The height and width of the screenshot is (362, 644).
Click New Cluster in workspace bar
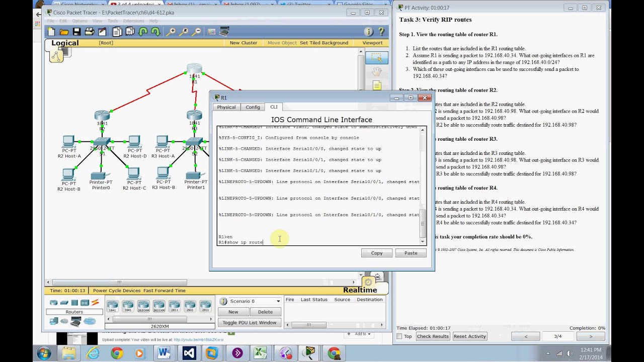(x=244, y=43)
